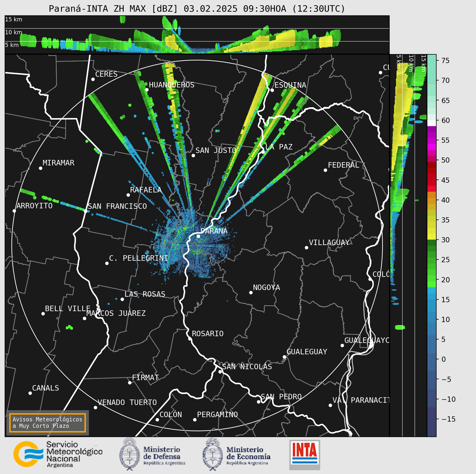Click the ARROYITO label
Screen dimensions: 476x474
click(x=35, y=206)
